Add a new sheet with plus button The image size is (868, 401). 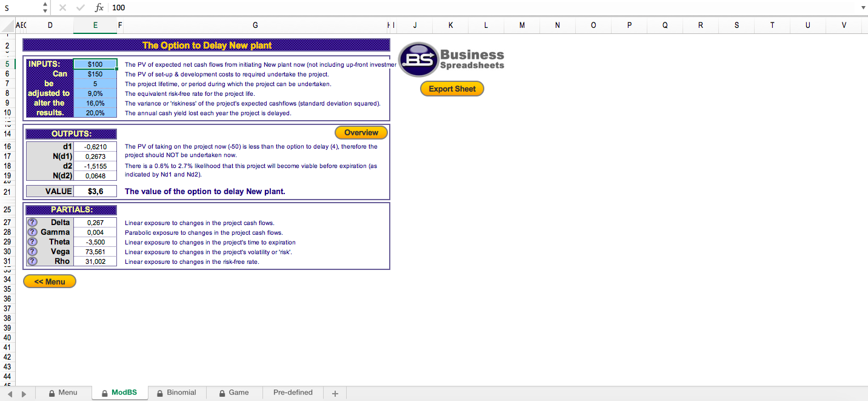click(x=335, y=394)
